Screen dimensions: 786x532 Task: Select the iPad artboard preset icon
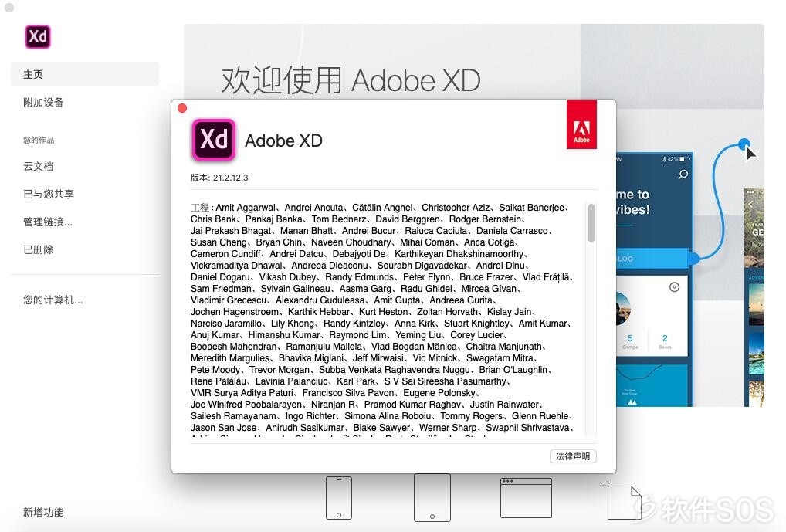tap(432, 498)
